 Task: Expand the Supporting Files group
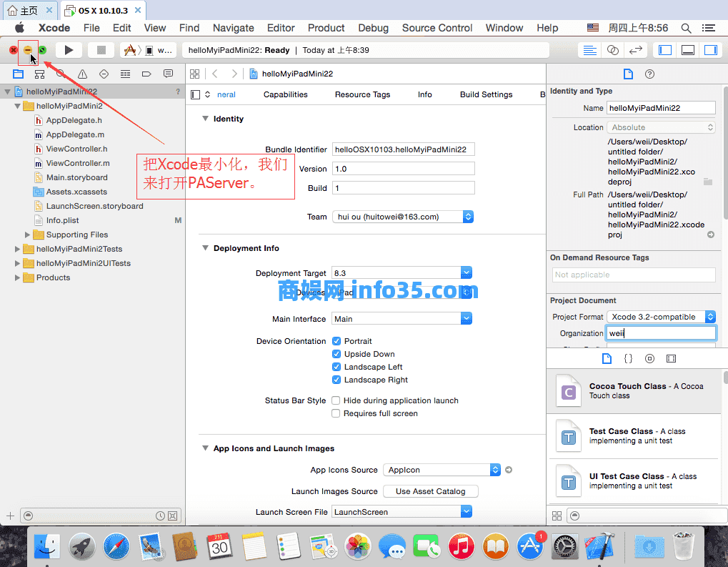point(27,235)
